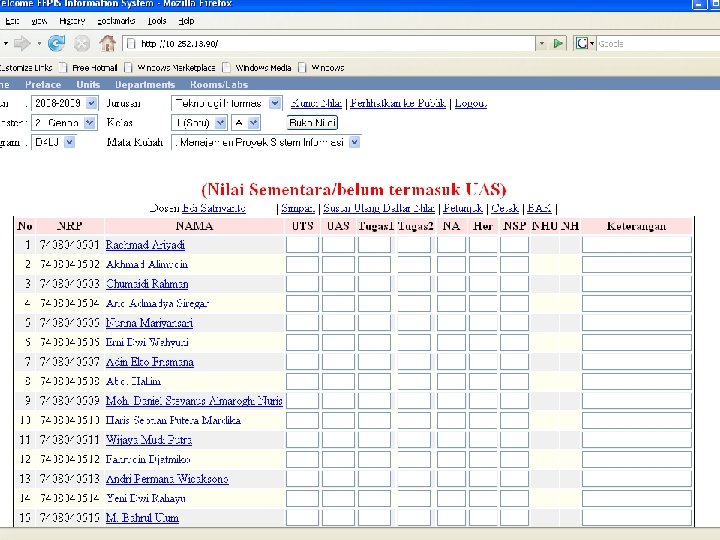Open student Wijaya Mudi Putra link

pos(148,440)
